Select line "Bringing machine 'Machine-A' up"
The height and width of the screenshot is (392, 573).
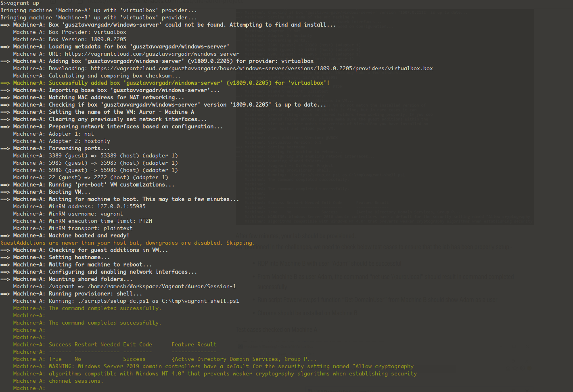[99, 10]
